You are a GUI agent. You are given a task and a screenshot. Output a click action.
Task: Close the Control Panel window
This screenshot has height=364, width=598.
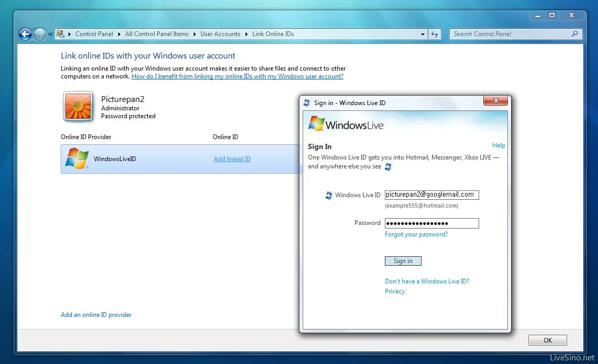(x=571, y=16)
